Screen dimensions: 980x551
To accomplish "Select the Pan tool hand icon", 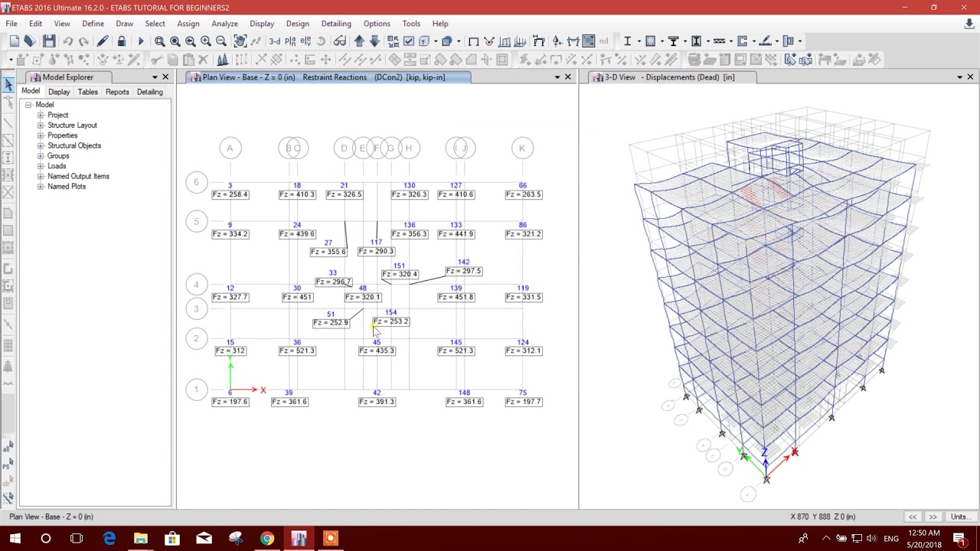I will 240,41.
